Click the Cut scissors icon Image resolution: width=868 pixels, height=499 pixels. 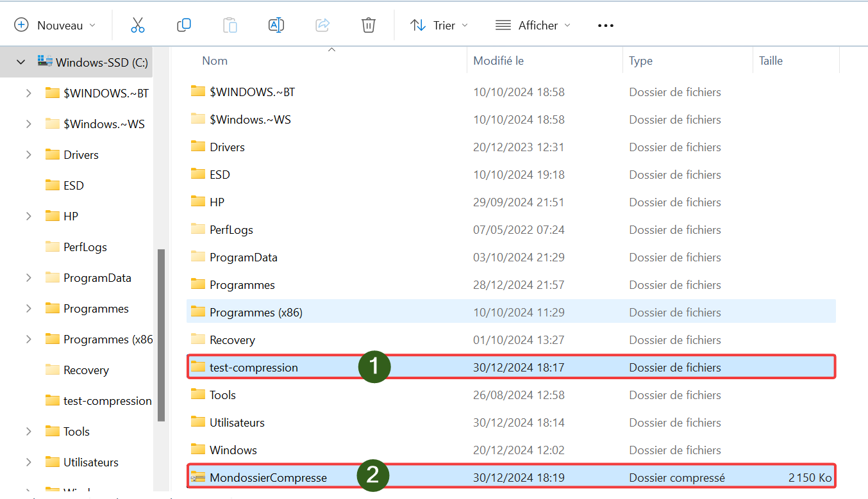138,26
